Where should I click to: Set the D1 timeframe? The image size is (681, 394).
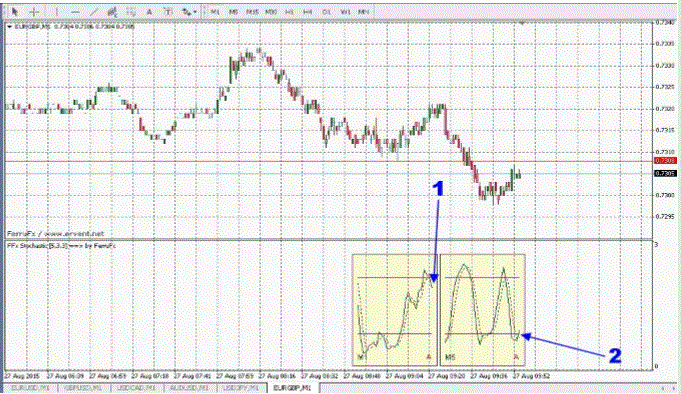click(x=327, y=12)
